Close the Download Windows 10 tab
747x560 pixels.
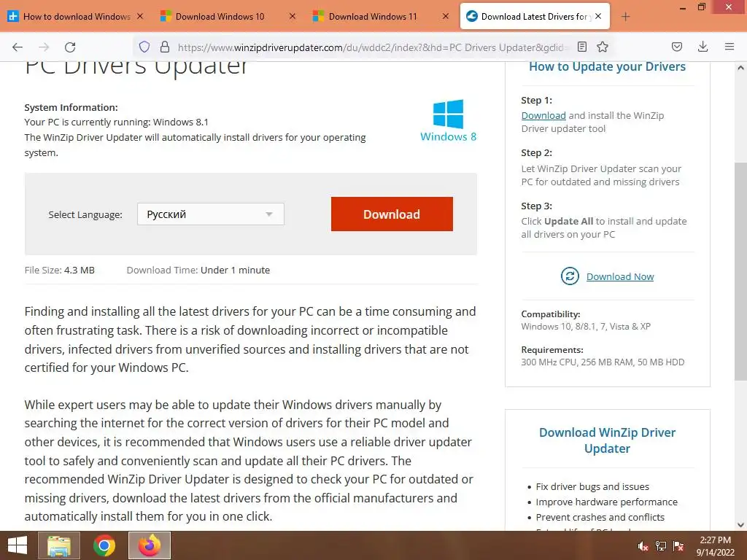point(293,16)
